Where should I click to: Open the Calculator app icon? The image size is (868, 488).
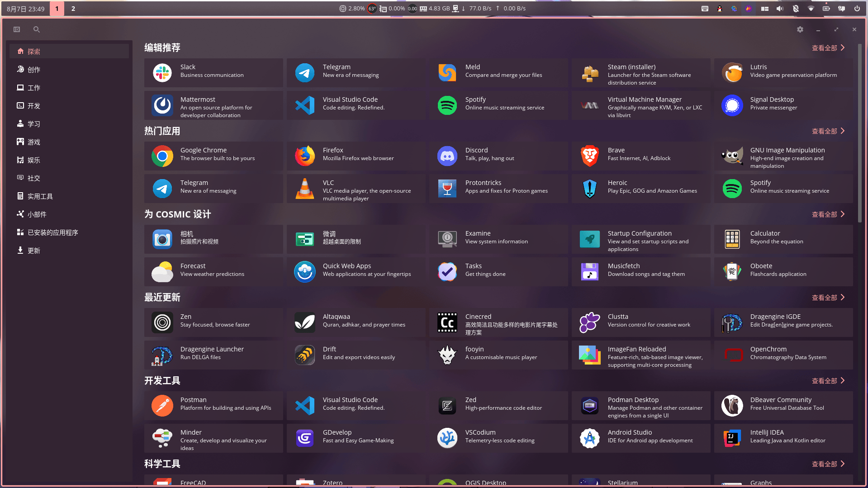[x=732, y=239]
